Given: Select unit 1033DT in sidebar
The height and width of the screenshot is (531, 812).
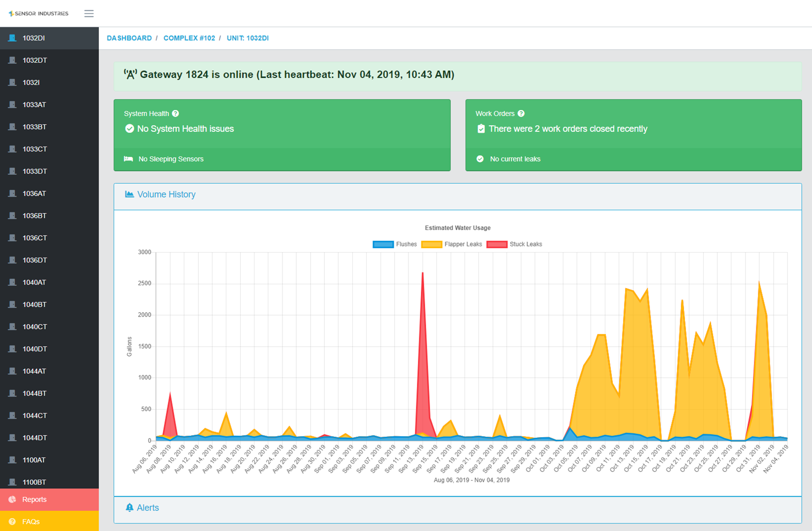Looking at the screenshot, I should click(49, 171).
